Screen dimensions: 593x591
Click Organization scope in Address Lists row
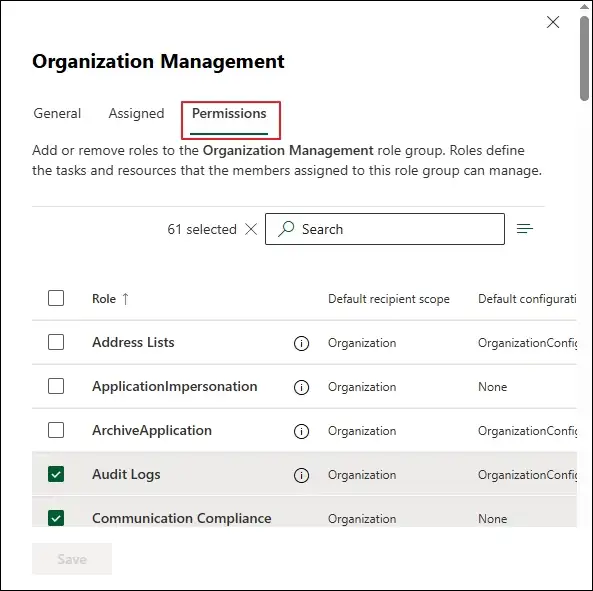pos(362,343)
